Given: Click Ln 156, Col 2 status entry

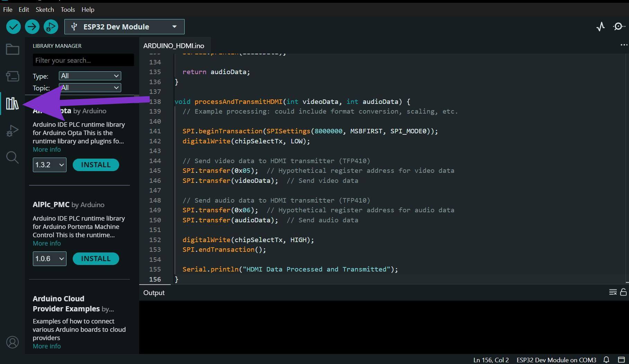Looking at the screenshot, I should click(491, 360).
